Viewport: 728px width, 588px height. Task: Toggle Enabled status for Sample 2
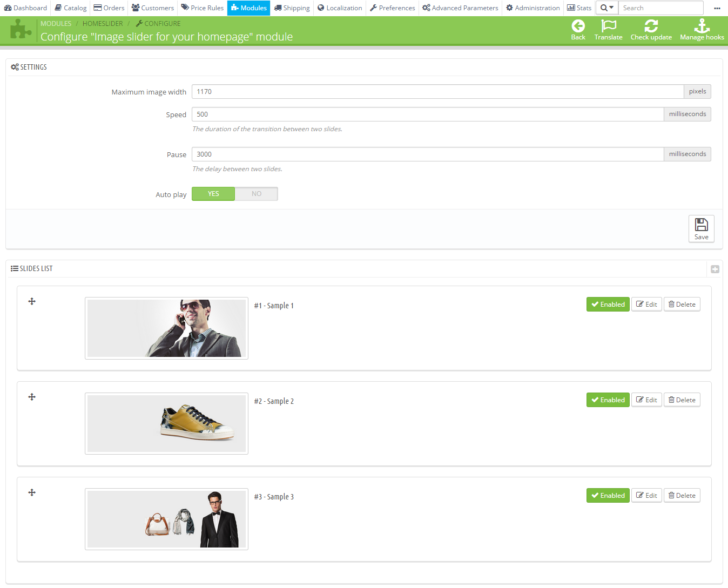(x=608, y=400)
